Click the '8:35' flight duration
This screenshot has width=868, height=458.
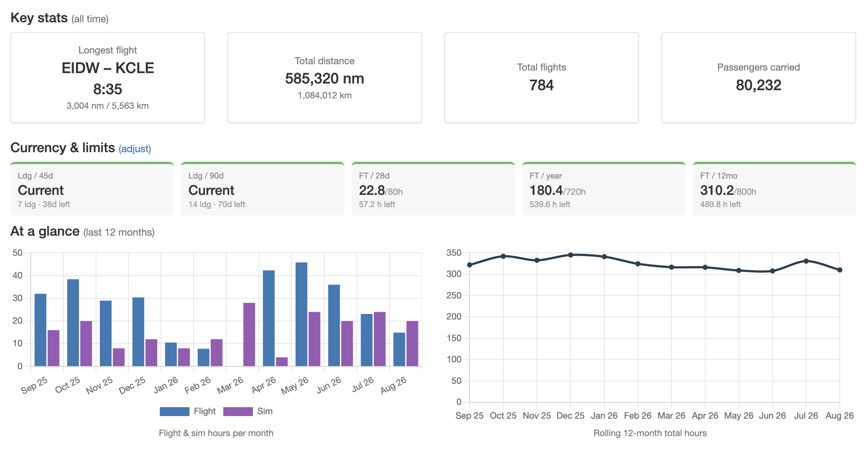pos(108,89)
